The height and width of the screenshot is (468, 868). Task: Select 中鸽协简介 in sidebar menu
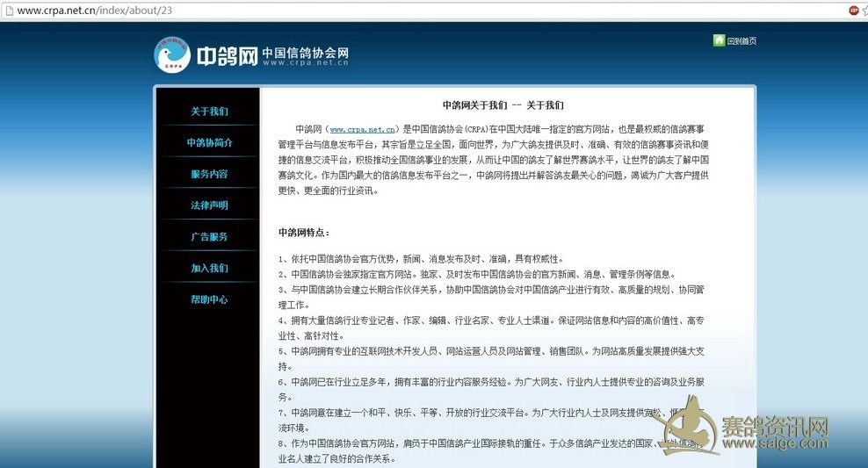[x=209, y=143]
